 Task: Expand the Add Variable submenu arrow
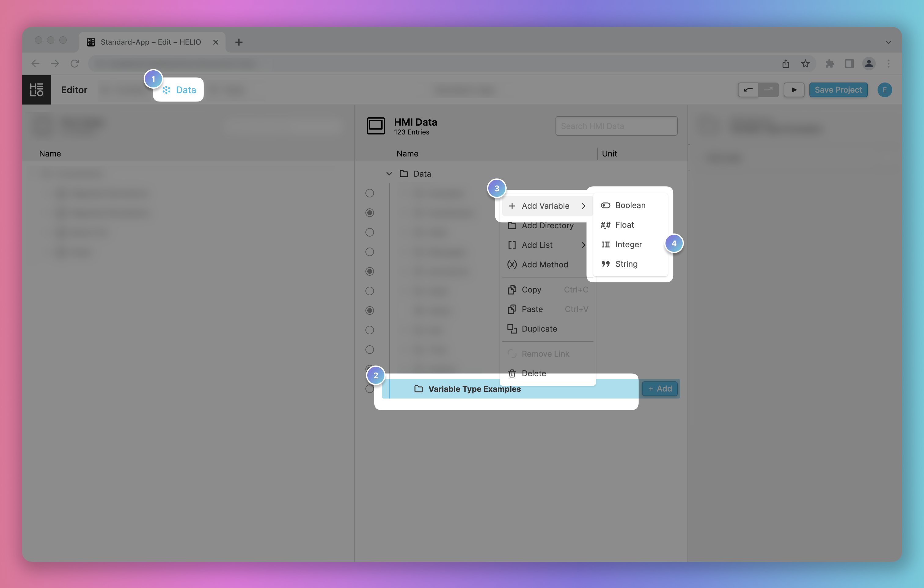[x=584, y=206]
